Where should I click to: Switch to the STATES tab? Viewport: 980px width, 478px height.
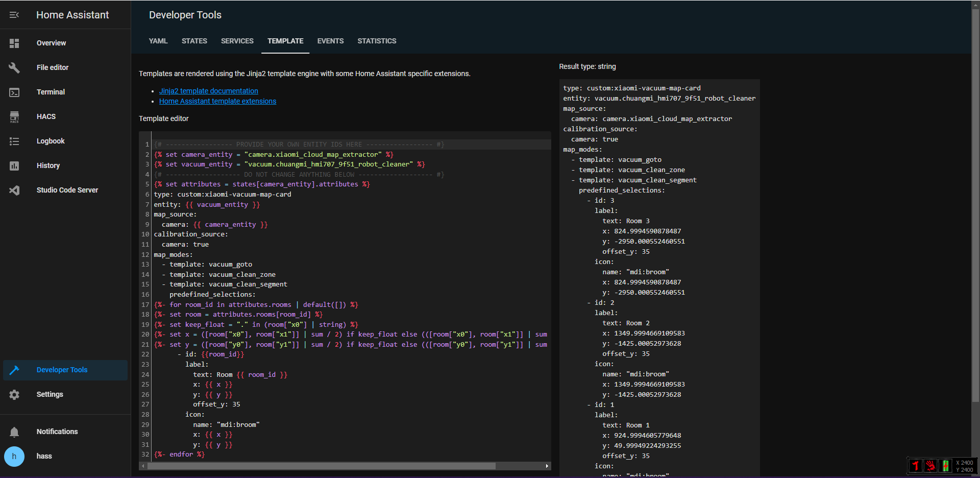tap(194, 41)
